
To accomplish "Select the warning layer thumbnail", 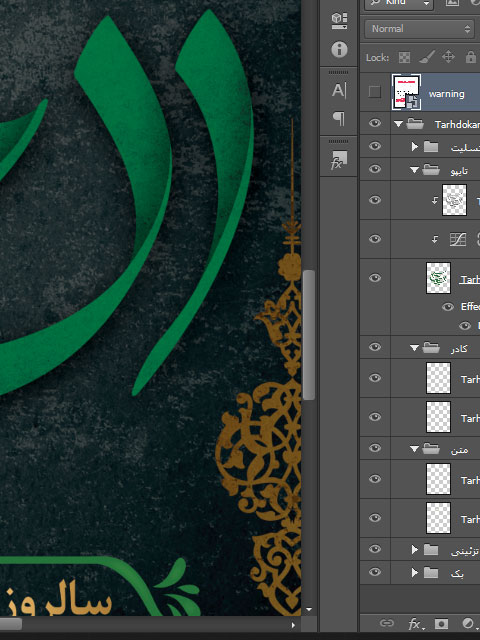I will 406,92.
